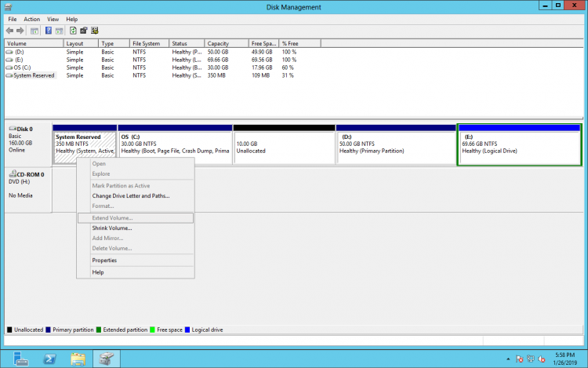
Task: Open Server Manager from the taskbar
Action: 20,359
